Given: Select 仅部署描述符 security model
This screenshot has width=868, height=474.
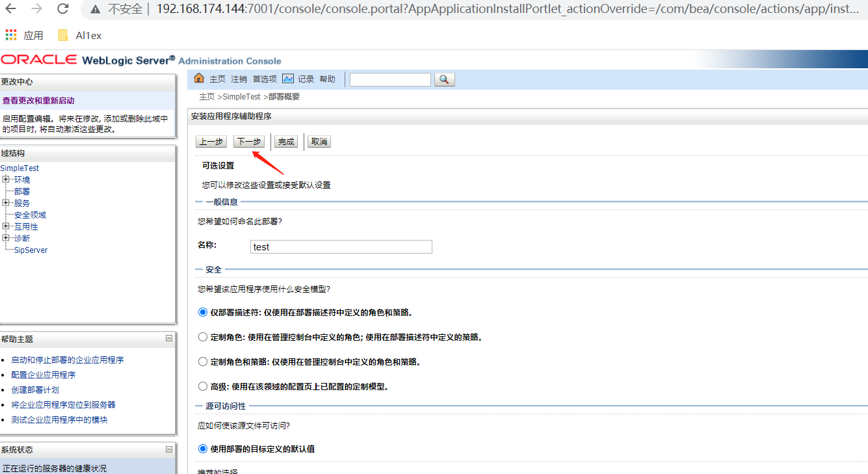Looking at the screenshot, I should [x=202, y=312].
